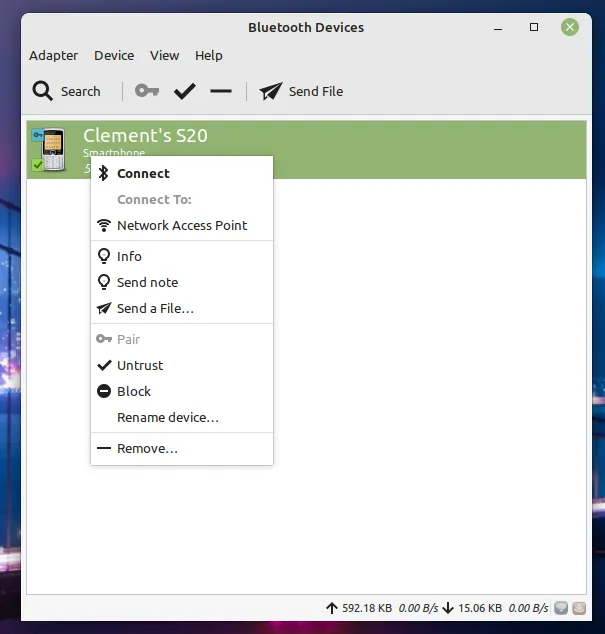Open the Device menu
Screen dimensions: 605x634
[114, 55]
